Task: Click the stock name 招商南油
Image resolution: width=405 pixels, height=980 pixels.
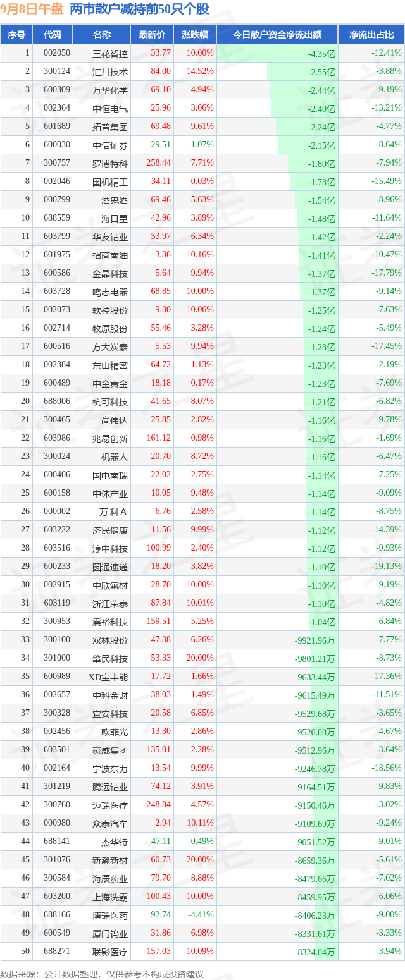Action: (x=110, y=255)
